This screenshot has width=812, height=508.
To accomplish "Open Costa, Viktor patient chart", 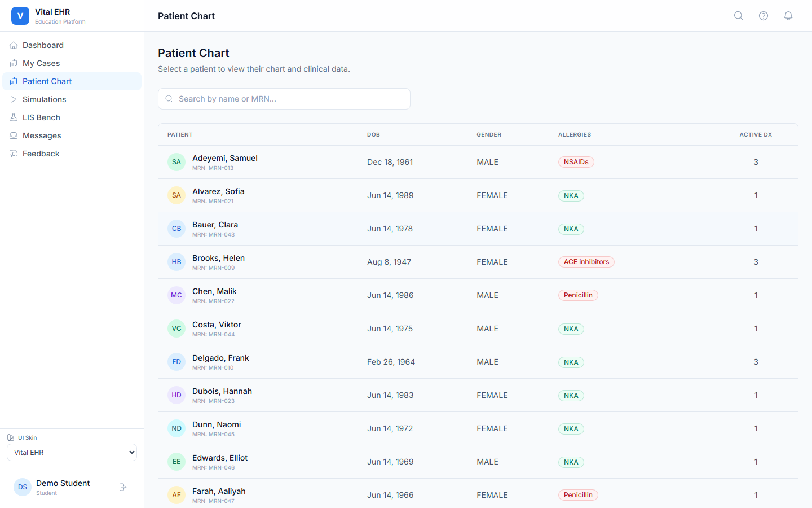I will 478,329.
